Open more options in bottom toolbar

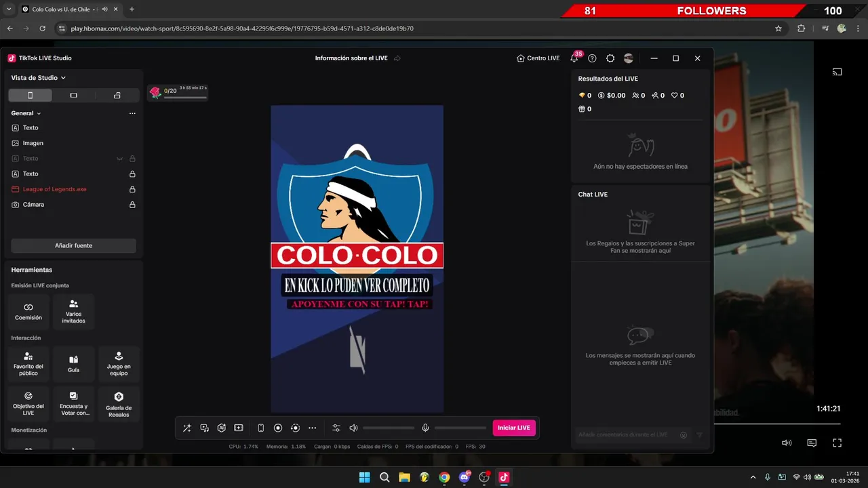pos(312,428)
